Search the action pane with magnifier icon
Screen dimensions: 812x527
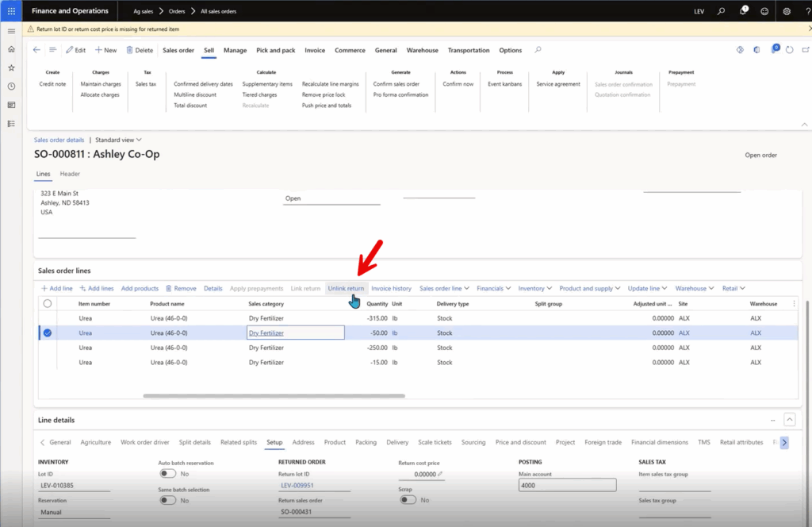538,50
